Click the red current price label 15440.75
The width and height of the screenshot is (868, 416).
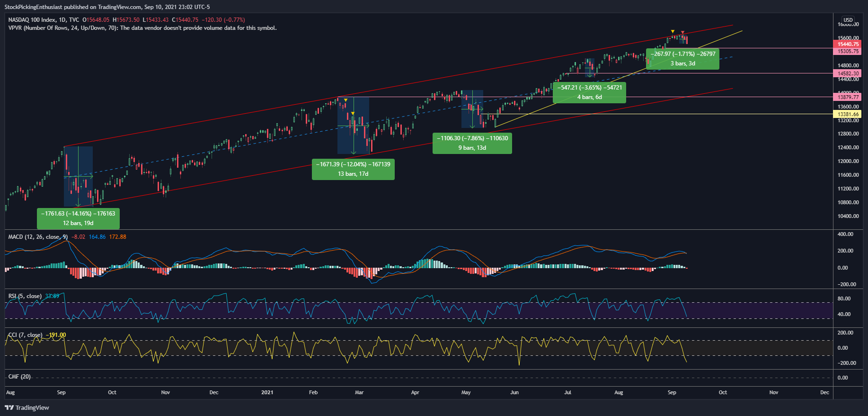click(x=847, y=44)
